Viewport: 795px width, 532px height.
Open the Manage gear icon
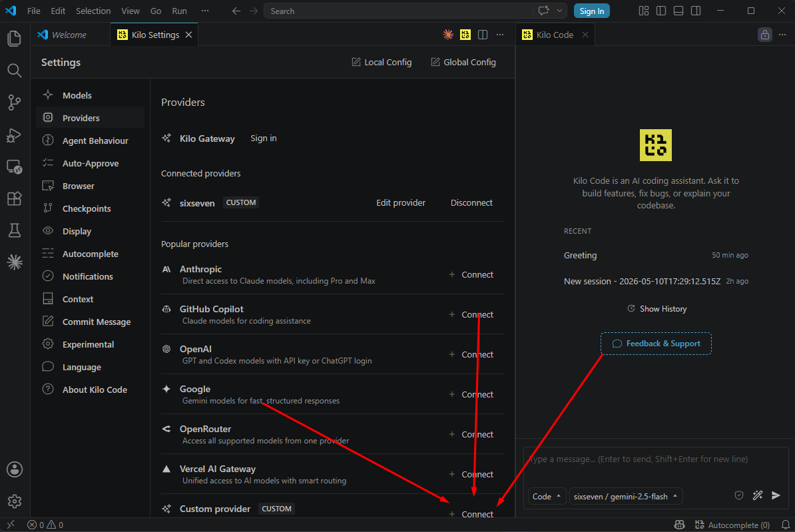[14, 501]
